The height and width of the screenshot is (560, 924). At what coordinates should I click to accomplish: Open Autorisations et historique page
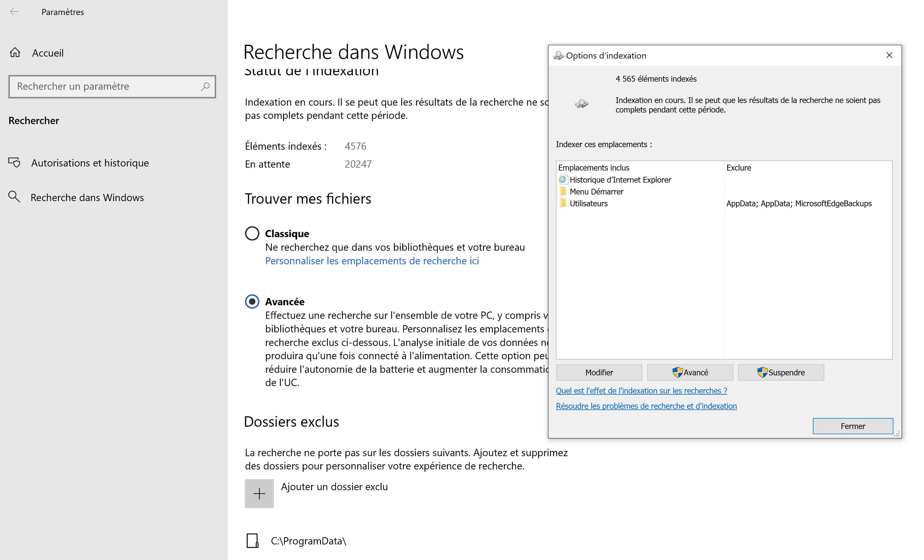(90, 163)
